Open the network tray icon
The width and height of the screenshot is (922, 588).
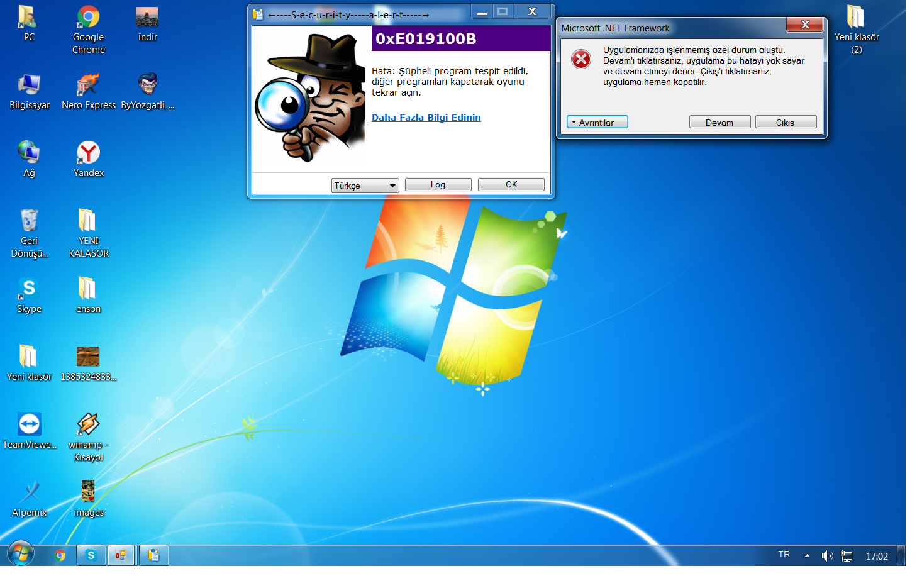[847, 556]
